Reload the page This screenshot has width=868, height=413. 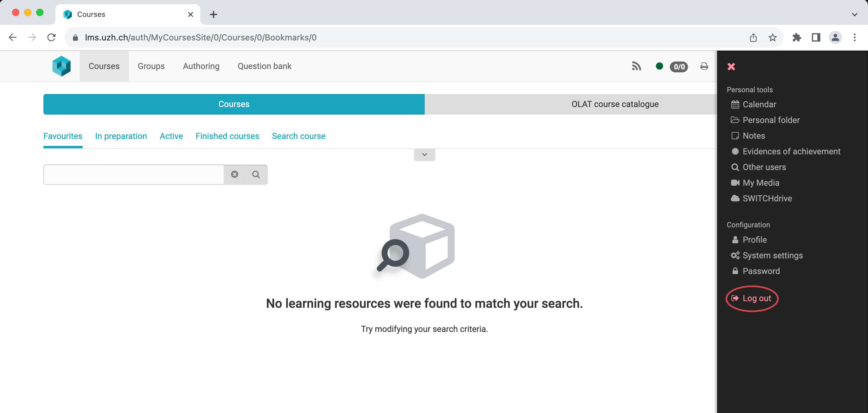[51, 37]
